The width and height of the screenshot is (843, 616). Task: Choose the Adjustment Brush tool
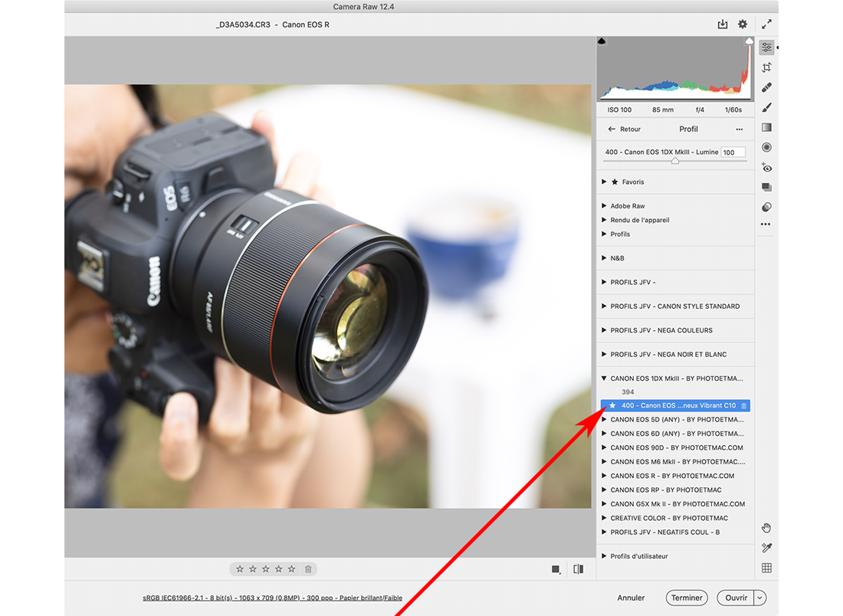click(766, 108)
